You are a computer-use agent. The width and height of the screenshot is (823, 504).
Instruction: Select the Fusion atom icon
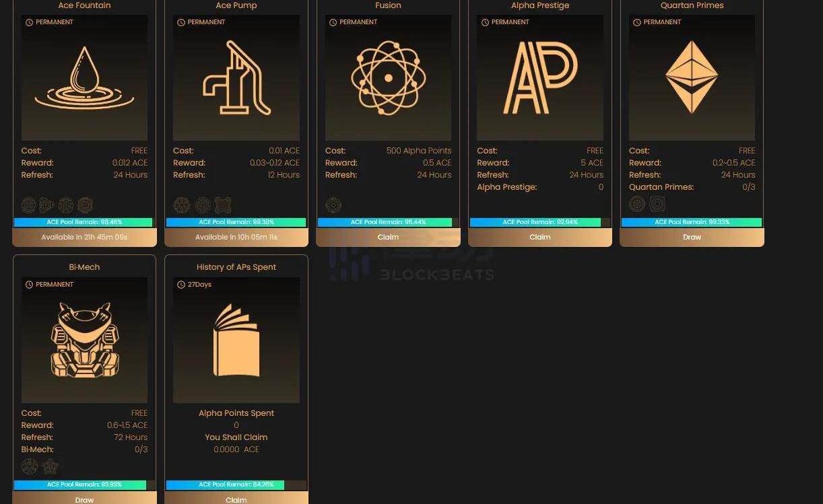[388, 78]
